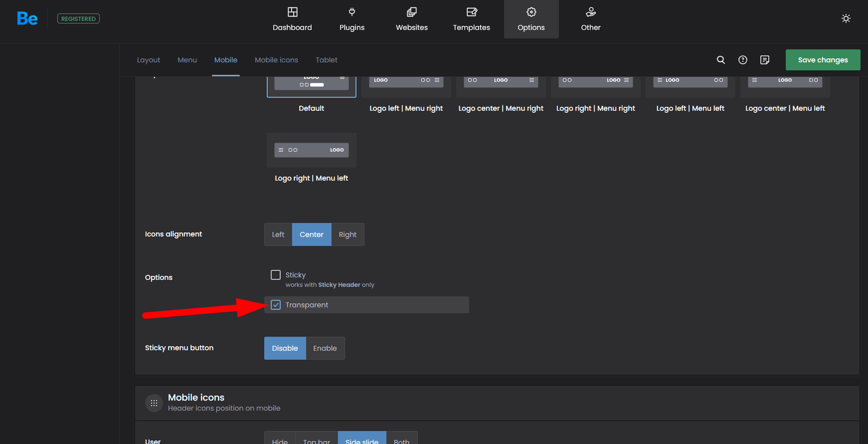
Task: Click the help question mark icon
Action: point(743,60)
